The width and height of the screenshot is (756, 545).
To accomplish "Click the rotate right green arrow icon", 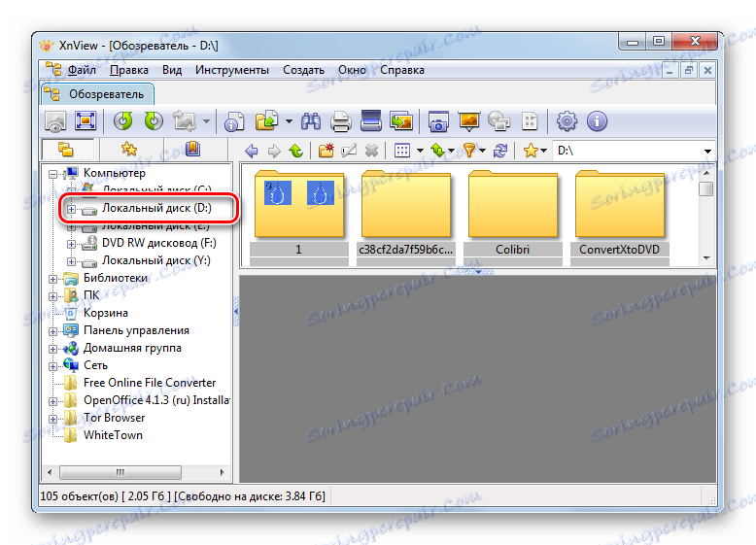I will 154,121.
